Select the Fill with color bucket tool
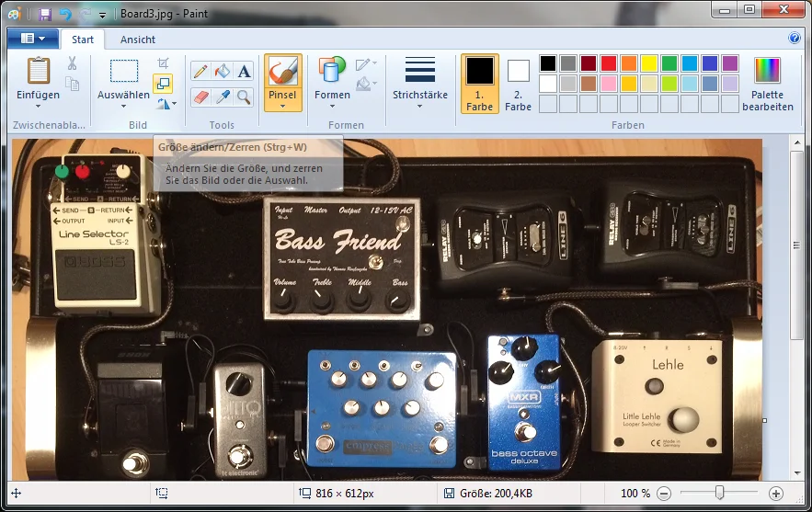The height and width of the screenshot is (512, 812). (222, 72)
